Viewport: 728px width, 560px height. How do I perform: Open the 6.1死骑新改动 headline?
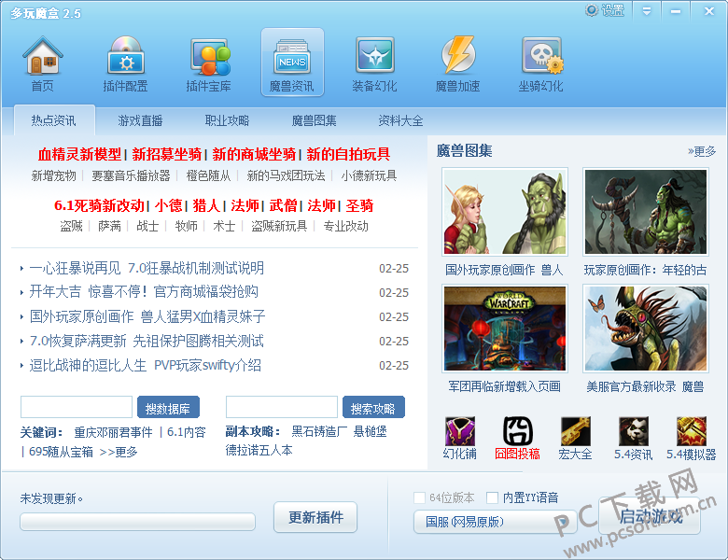click(99, 205)
